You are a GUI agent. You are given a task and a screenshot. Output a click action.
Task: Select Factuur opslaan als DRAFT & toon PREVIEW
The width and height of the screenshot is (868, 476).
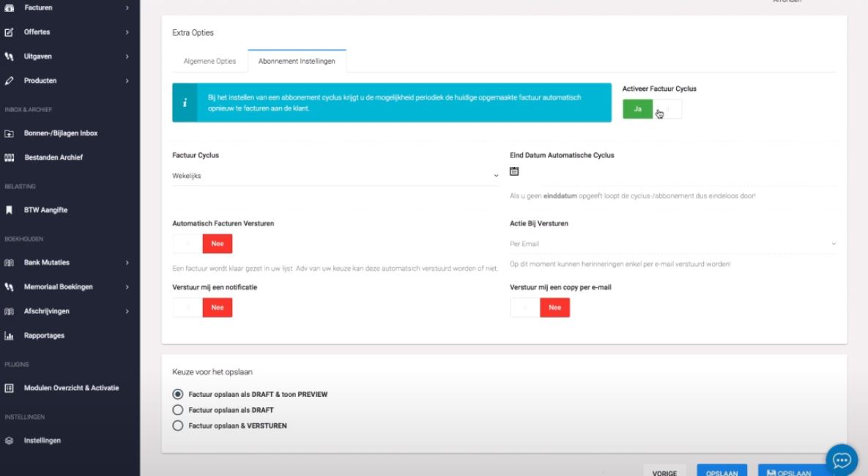coord(178,395)
